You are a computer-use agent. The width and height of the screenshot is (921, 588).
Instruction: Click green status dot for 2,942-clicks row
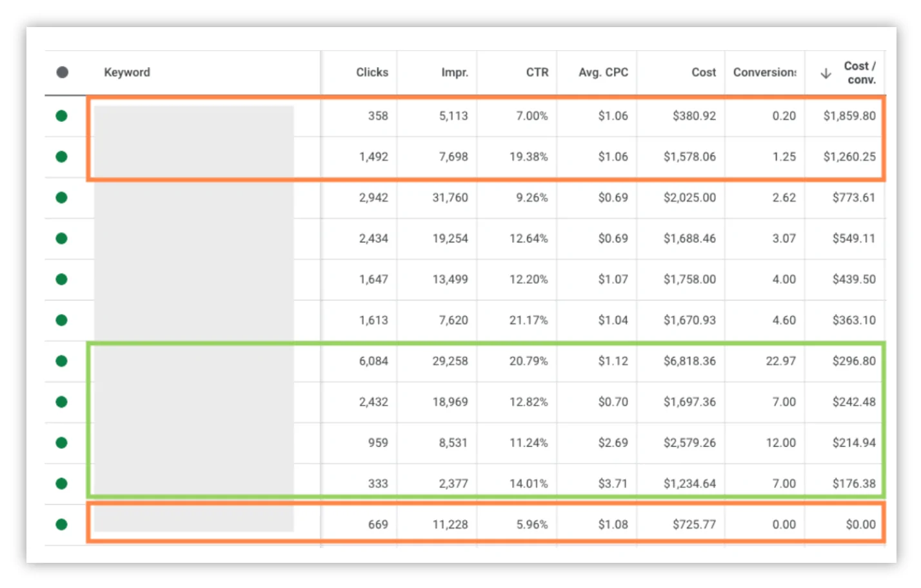pyautogui.click(x=62, y=198)
